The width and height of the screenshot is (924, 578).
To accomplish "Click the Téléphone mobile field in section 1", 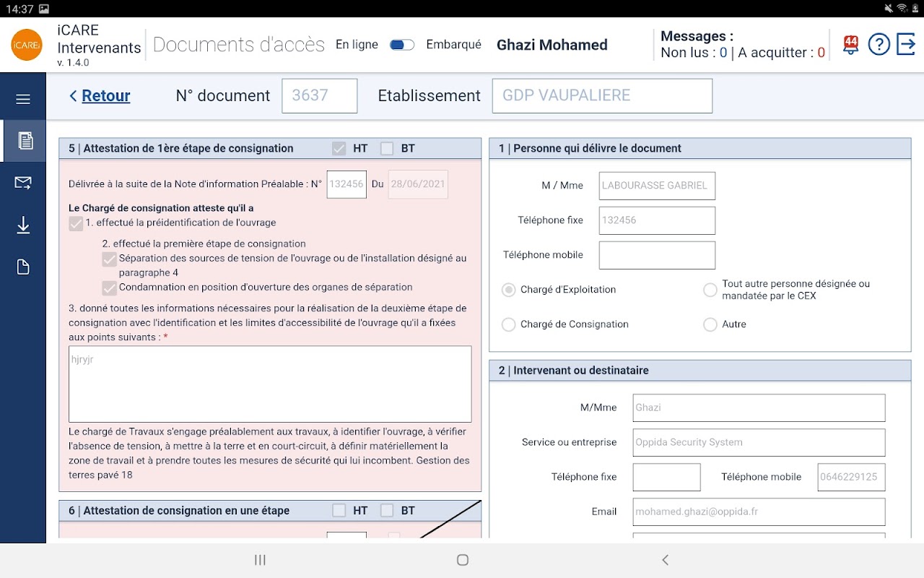I will click(657, 255).
